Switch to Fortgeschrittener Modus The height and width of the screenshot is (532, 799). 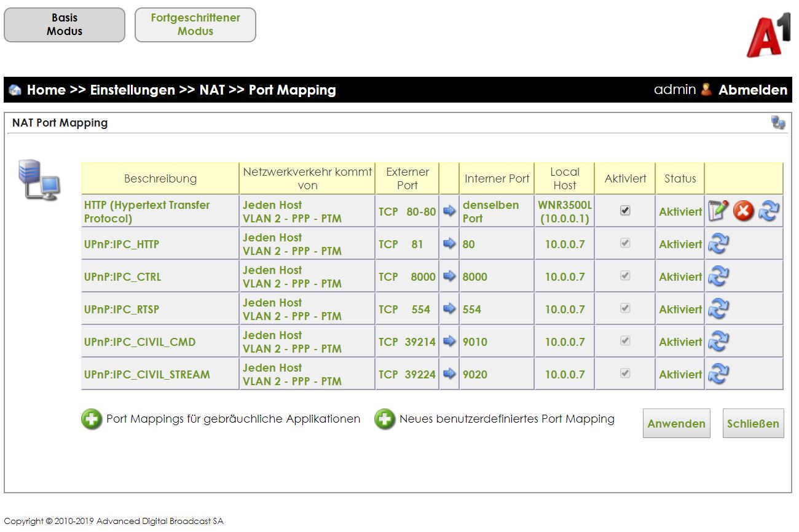(x=195, y=25)
